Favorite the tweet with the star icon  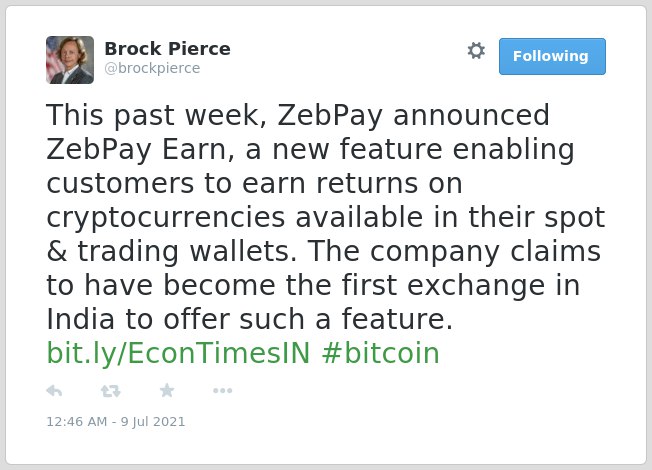(x=167, y=391)
